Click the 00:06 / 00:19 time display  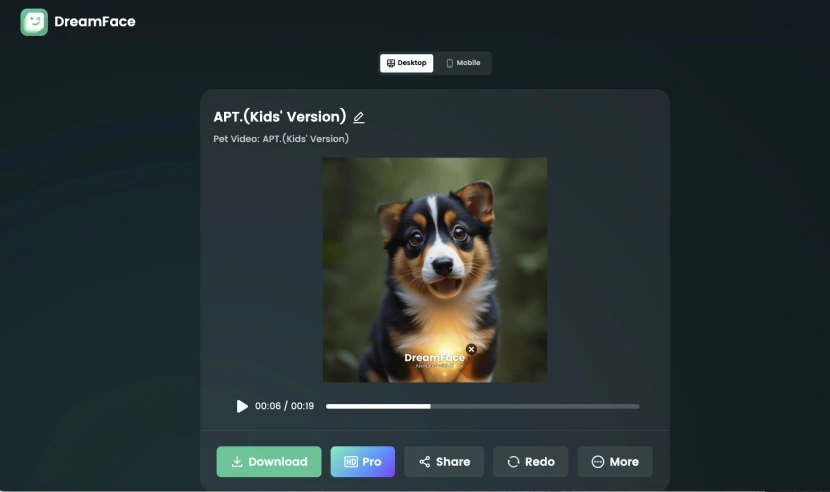pyautogui.click(x=284, y=406)
